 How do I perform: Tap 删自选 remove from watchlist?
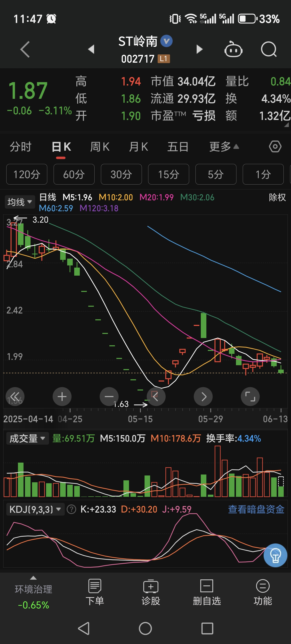[207, 592]
